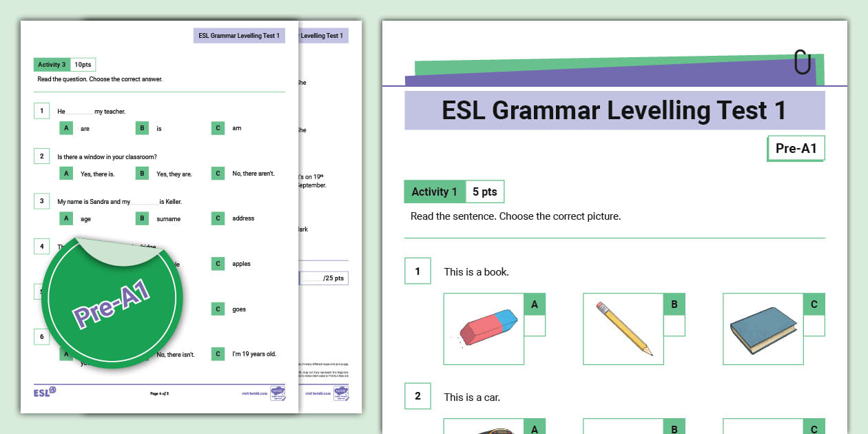Click the '/25 pts' total score field
This screenshot has height=434, width=868.
tap(324, 278)
